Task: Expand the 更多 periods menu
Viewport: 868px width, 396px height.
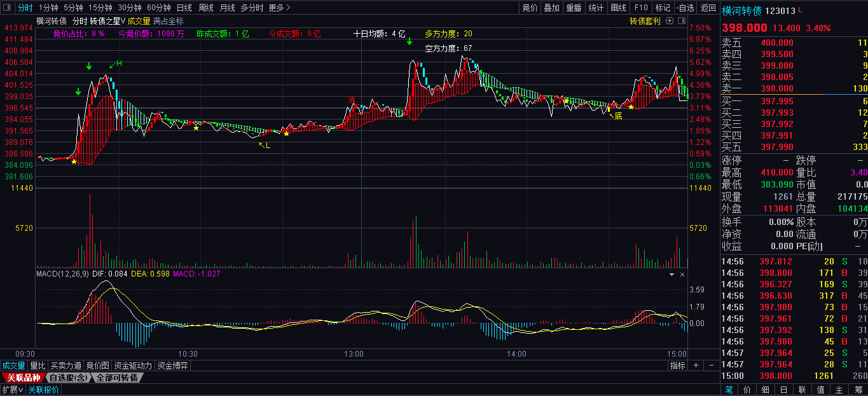Action: point(279,8)
